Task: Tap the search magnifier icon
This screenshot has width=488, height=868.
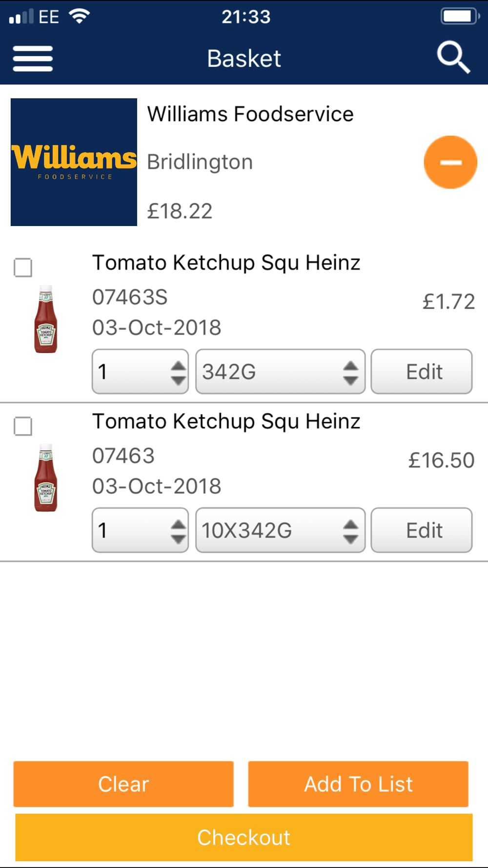Action: (x=453, y=58)
